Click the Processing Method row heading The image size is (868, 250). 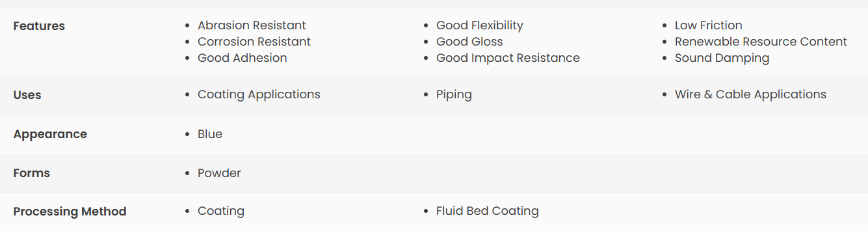point(70,212)
